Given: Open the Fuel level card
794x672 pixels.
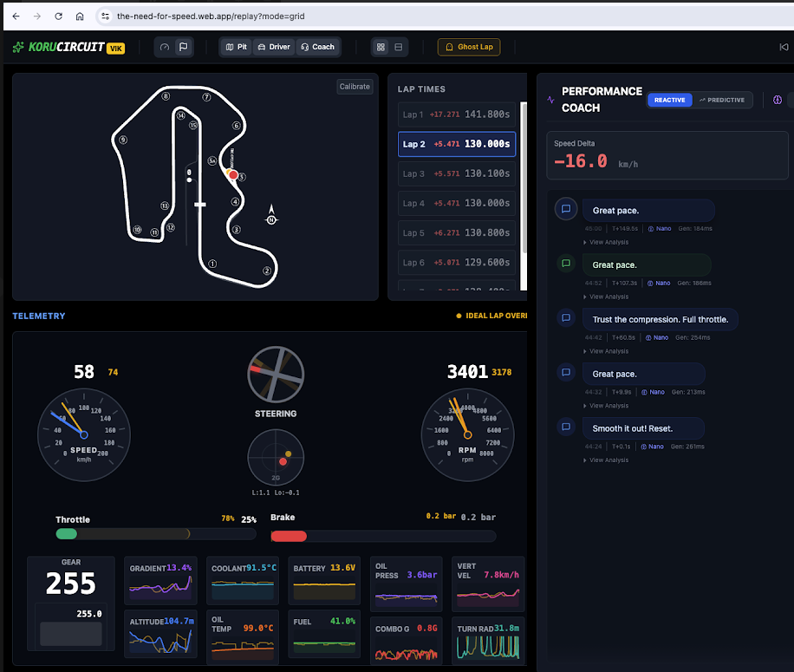Looking at the screenshot, I should (324, 634).
